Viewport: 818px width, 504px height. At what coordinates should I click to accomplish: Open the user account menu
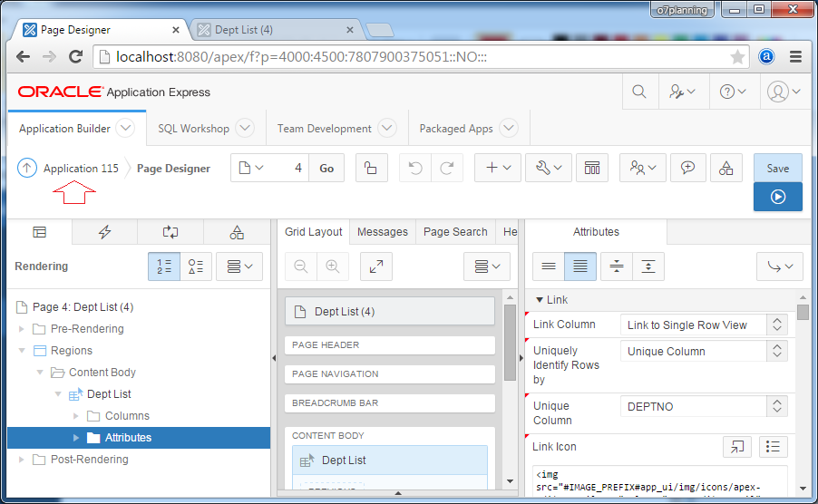pos(784,92)
